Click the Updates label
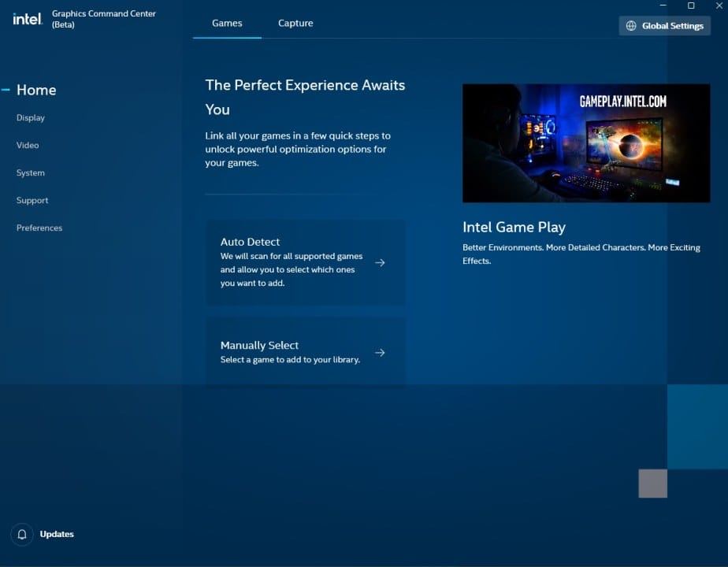 (57, 534)
